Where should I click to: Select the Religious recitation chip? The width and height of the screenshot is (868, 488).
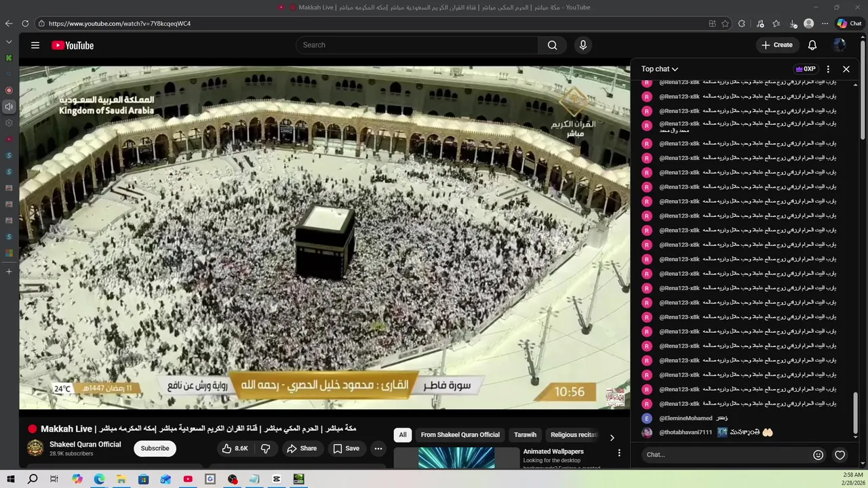574,434
